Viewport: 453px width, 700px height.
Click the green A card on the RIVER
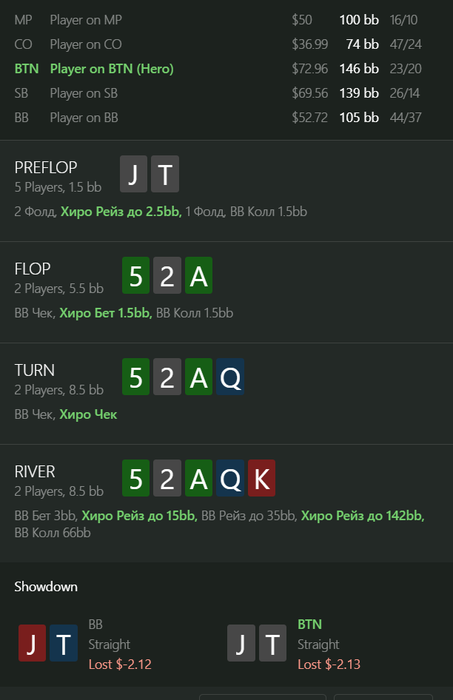(199, 478)
